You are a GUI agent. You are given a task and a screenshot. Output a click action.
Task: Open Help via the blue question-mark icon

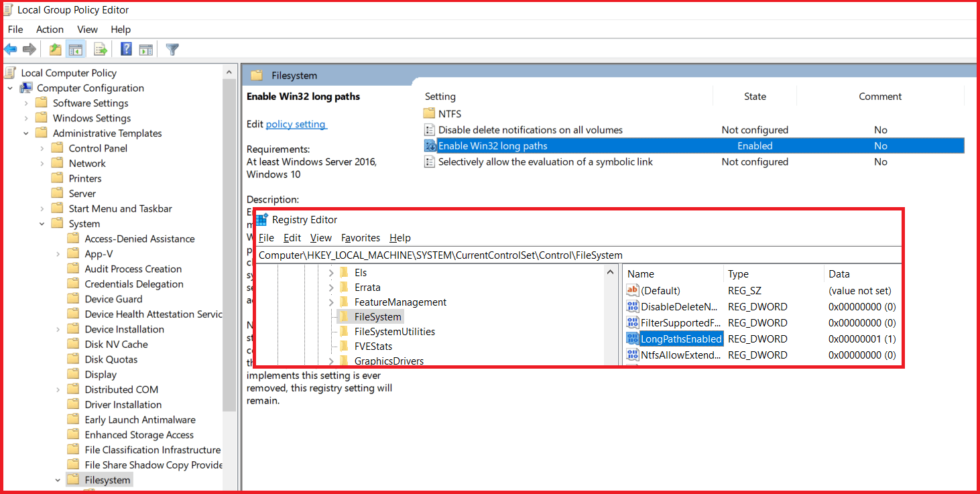(x=126, y=49)
